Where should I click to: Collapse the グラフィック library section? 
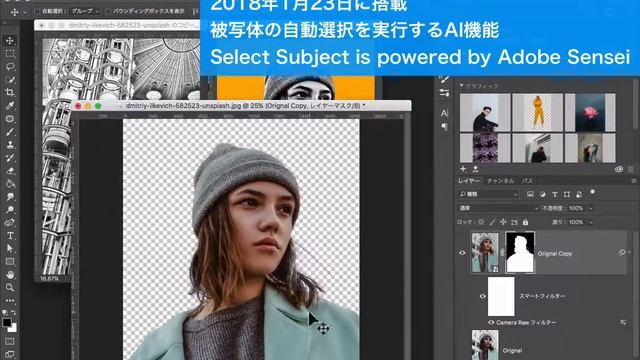pyautogui.click(x=462, y=86)
